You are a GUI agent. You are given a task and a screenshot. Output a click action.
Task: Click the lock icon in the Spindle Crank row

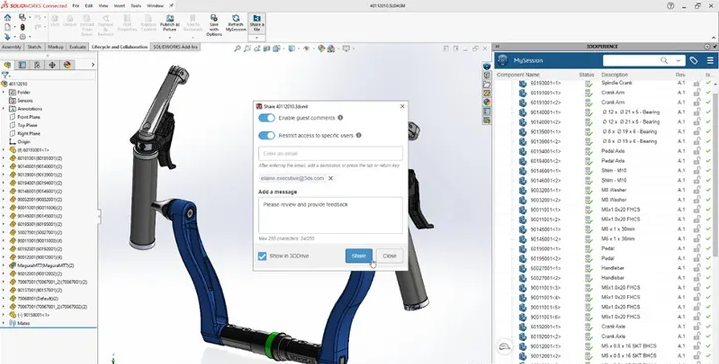tap(697, 83)
